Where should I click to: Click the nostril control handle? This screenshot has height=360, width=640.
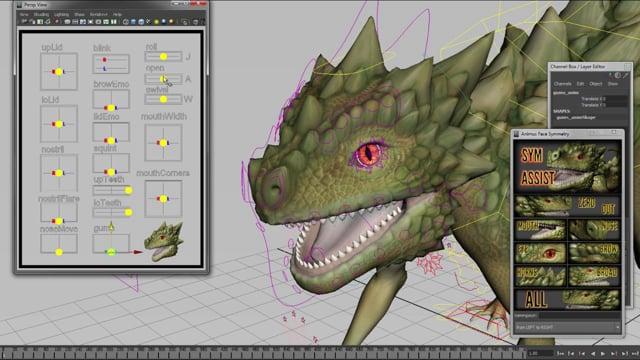[59, 173]
